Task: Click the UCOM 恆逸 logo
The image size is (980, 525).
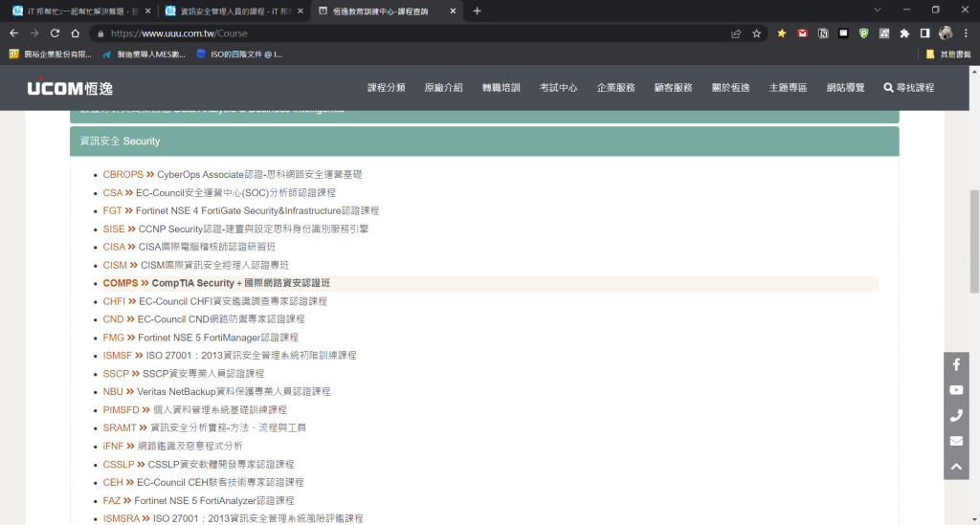Action: tap(70, 87)
